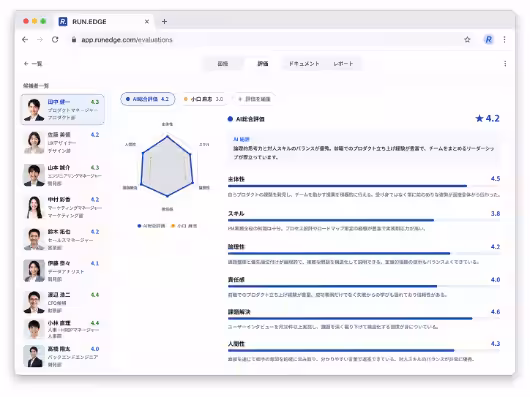Click 高橋's profile photo
Screen dimensions: 530x398
34,356
